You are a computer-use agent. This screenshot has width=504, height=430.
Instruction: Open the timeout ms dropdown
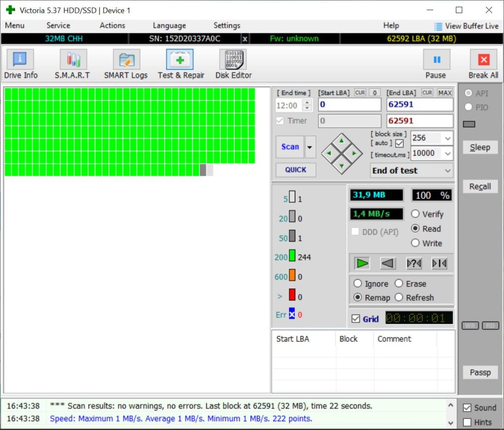point(448,154)
